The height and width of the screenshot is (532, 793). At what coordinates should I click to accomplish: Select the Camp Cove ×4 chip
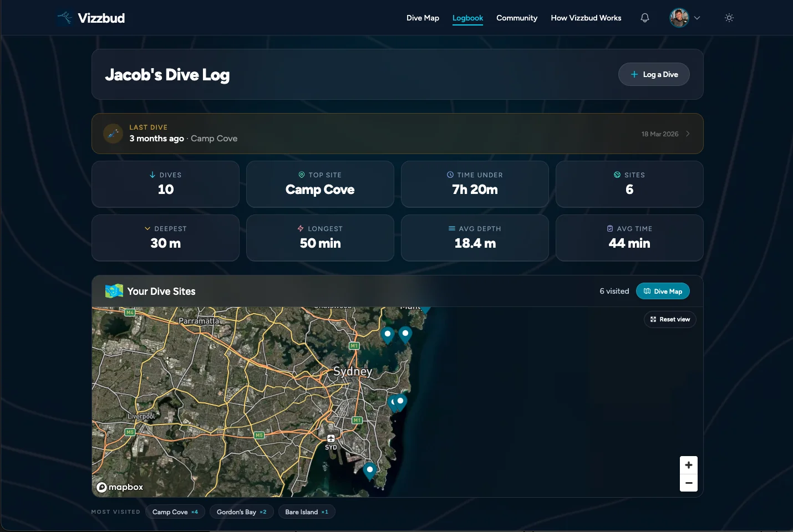tap(175, 512)
